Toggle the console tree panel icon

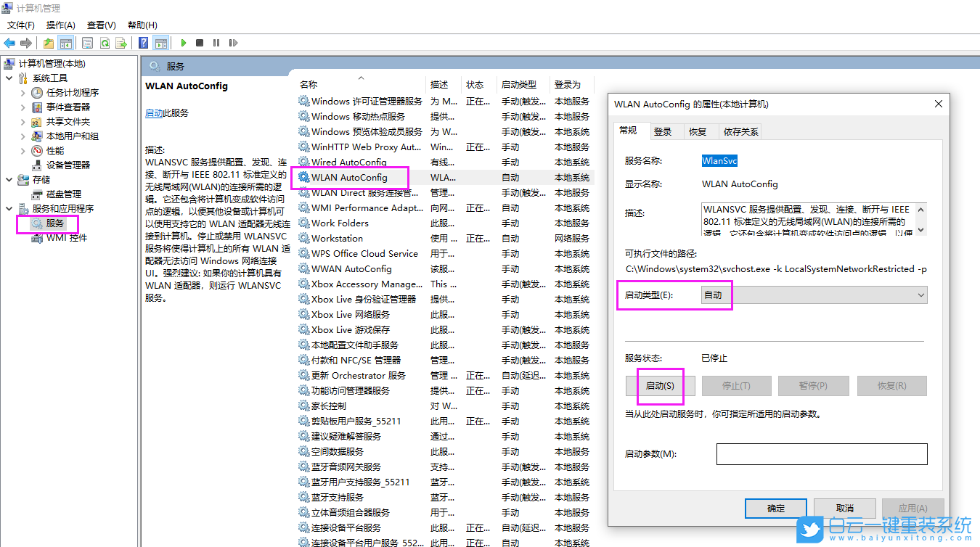tap(65, 42)
